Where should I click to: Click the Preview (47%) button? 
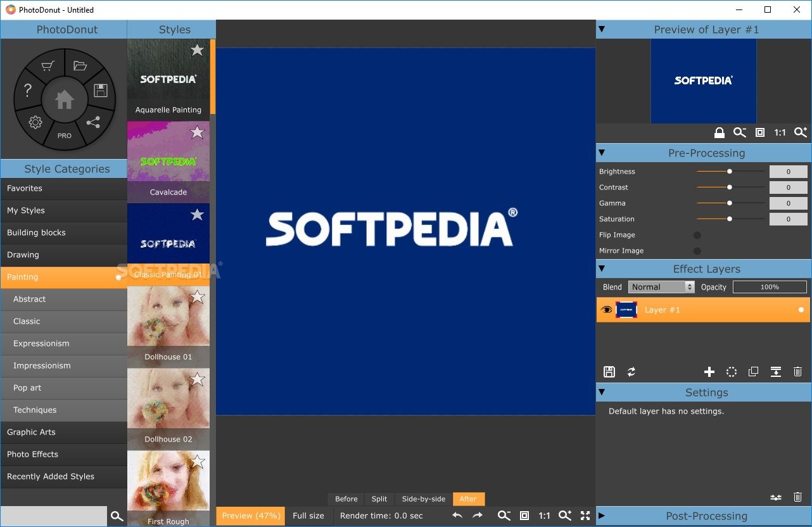(251, 516)
